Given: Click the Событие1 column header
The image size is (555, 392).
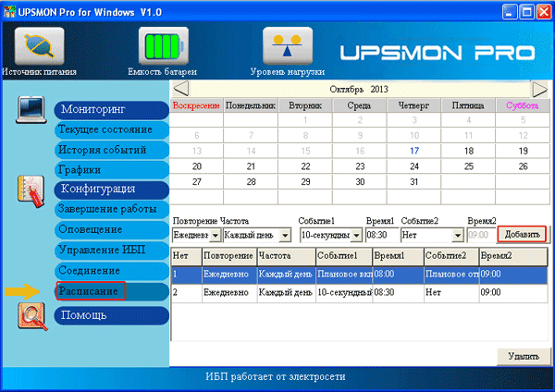Looking at the screenshot, I should coord(344,256).
